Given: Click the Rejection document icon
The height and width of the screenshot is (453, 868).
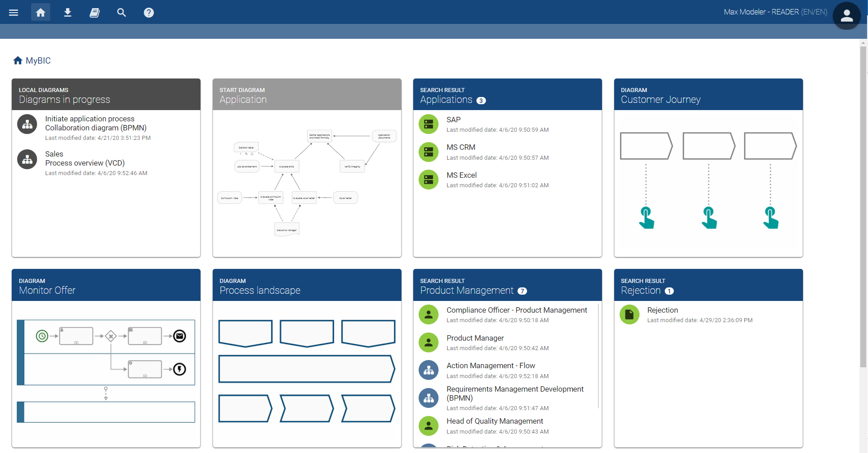Looking at the screenshot, I should click(629, 314).
